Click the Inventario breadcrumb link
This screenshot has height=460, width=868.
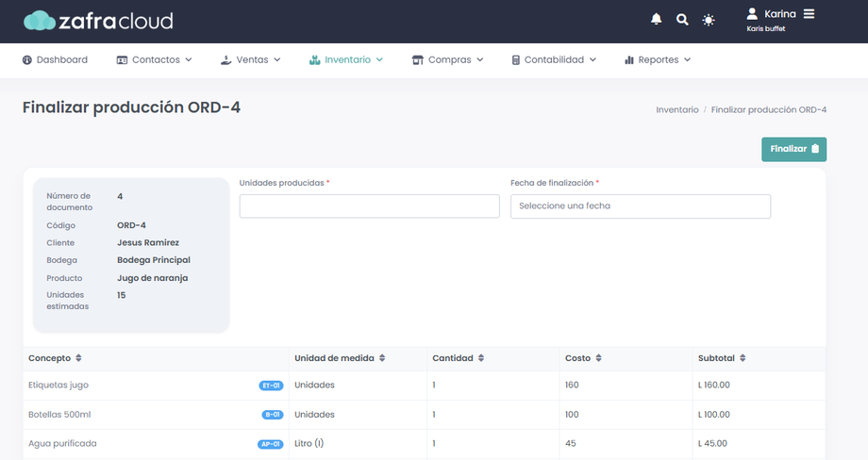pyautogui.click(x=677, y=109)
